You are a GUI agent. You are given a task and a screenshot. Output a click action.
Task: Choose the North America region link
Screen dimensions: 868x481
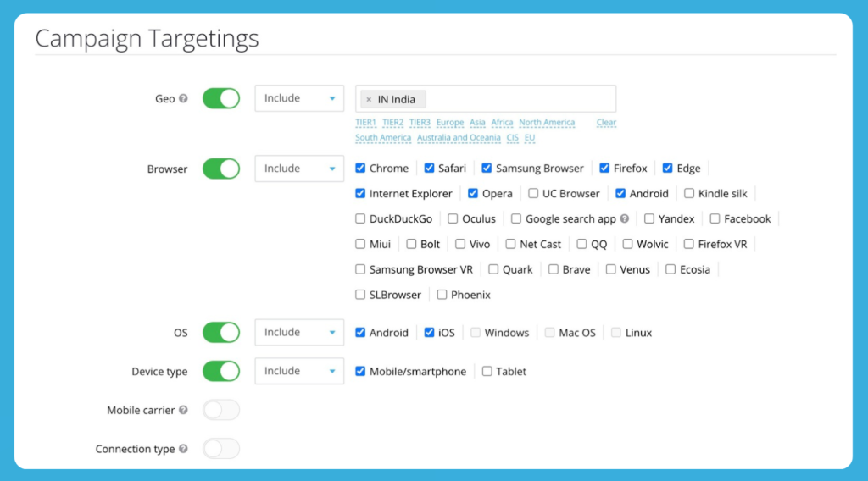(547, 123)
